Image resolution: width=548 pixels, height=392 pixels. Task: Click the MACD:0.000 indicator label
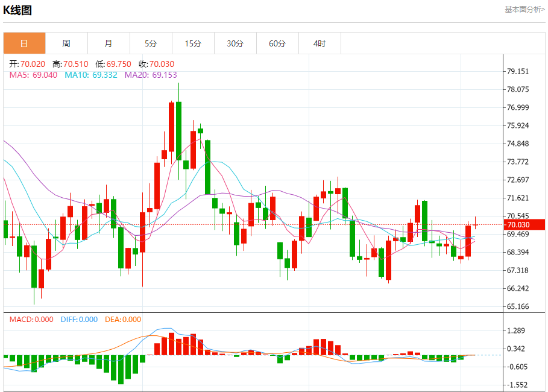[x=31, y=319]
